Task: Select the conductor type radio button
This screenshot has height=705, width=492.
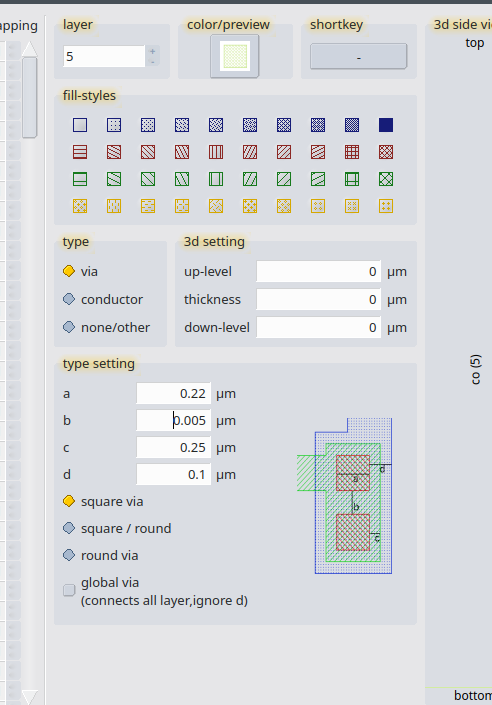Action: pyautogui.click(x=69, y=299)
